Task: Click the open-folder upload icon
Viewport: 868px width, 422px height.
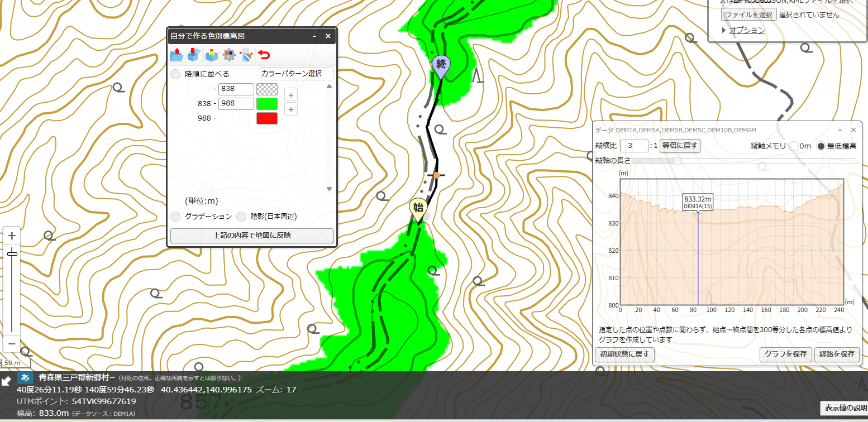Action: click(177, 55)
